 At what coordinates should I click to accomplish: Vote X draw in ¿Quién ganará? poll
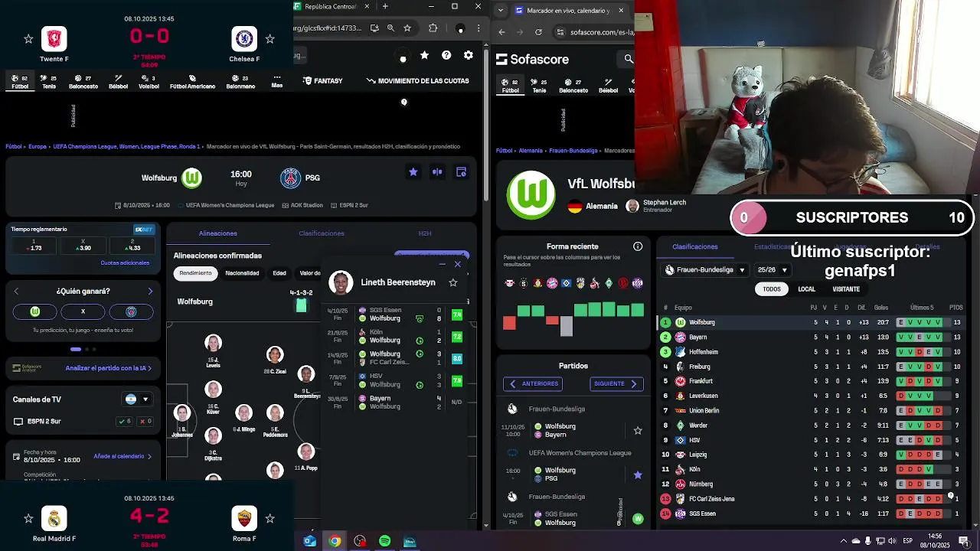pos(83,311)
